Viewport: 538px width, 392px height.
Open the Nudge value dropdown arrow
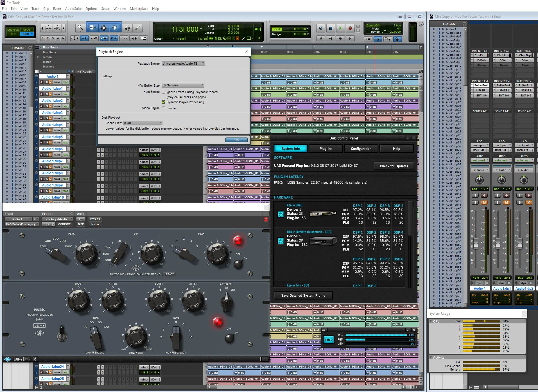point(308,34)
